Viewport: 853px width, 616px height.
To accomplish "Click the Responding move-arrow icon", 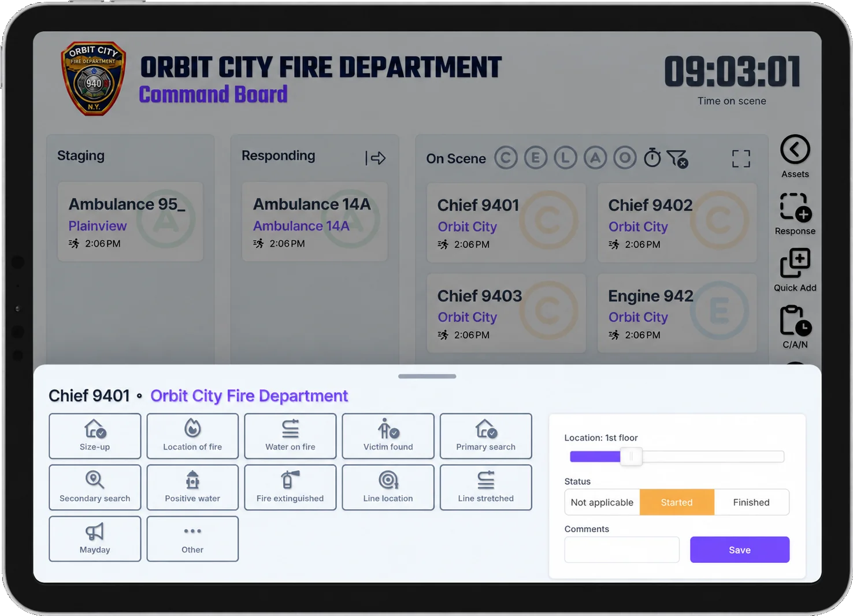I will (x=376, y=158).
